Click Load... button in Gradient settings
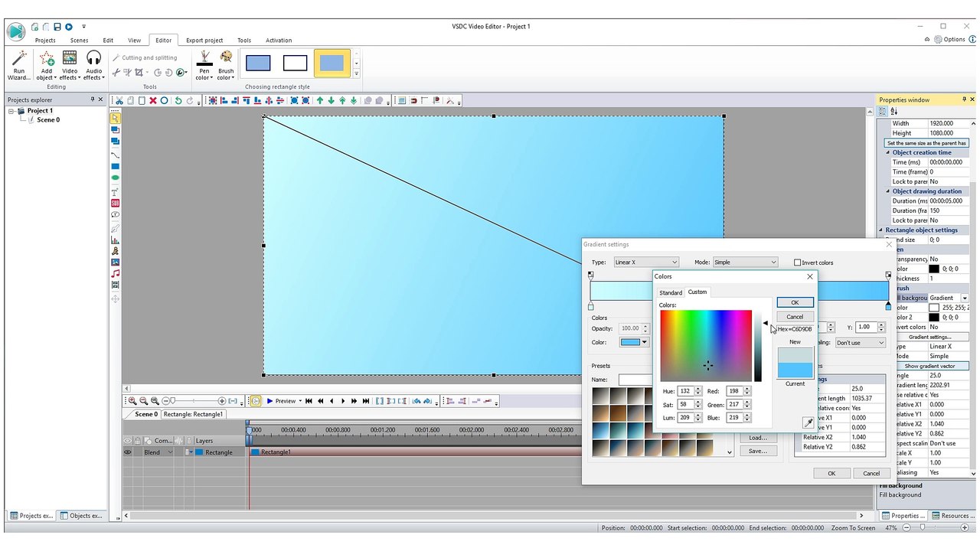The width and height of the screenshot is (980, 551). pos(758,438)
